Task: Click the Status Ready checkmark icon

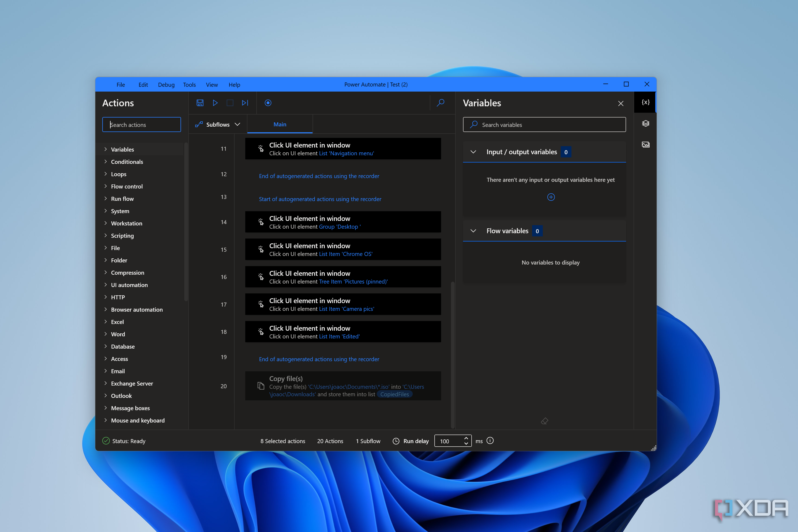Action: tap(106, 441)
